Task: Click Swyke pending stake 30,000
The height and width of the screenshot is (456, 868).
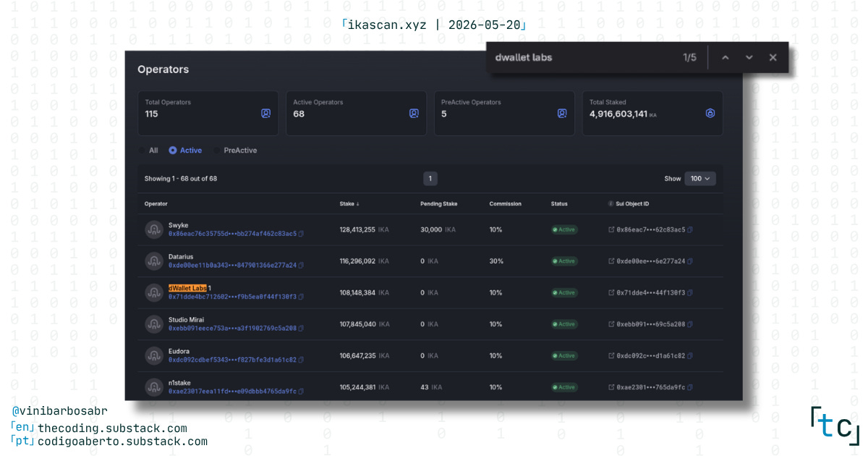Action: coord(431,229)
